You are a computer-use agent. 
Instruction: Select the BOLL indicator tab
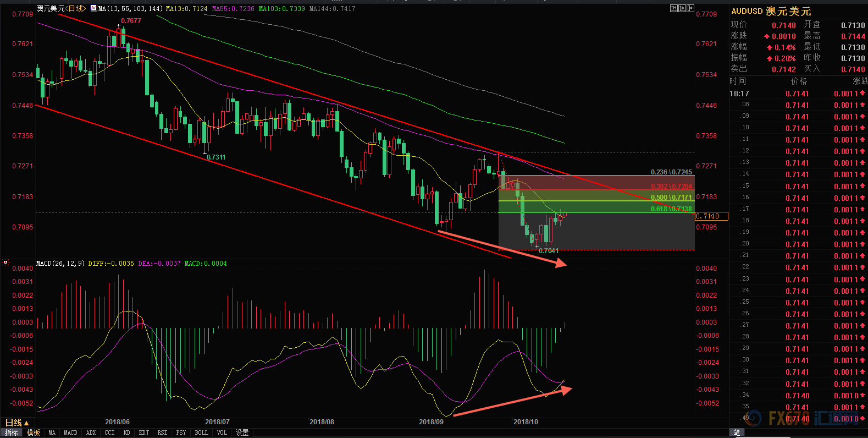(201, 432)
